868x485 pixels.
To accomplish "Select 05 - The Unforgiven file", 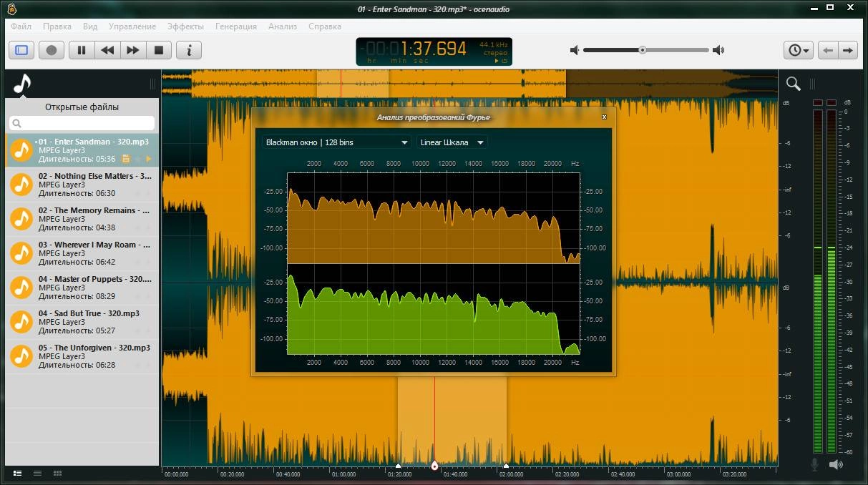I will [82, 356].
